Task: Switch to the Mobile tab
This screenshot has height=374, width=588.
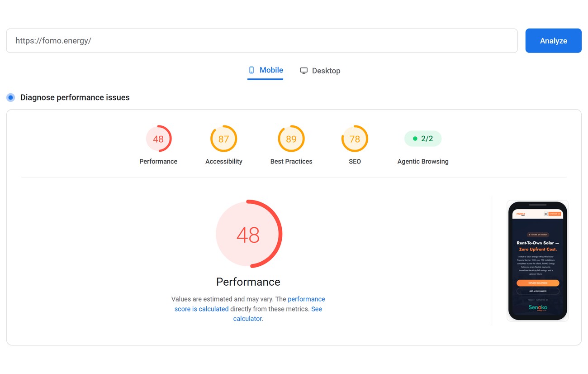Action: pos(266,70)
